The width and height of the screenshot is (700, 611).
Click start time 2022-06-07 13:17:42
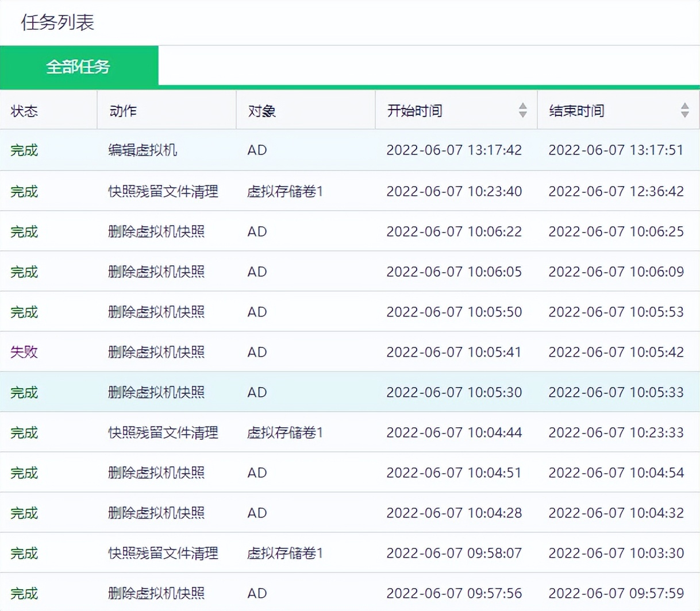[454, 150]
